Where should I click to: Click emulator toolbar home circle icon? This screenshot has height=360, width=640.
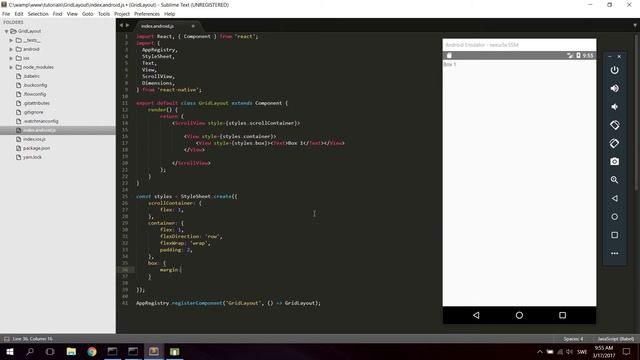(614, 217)
